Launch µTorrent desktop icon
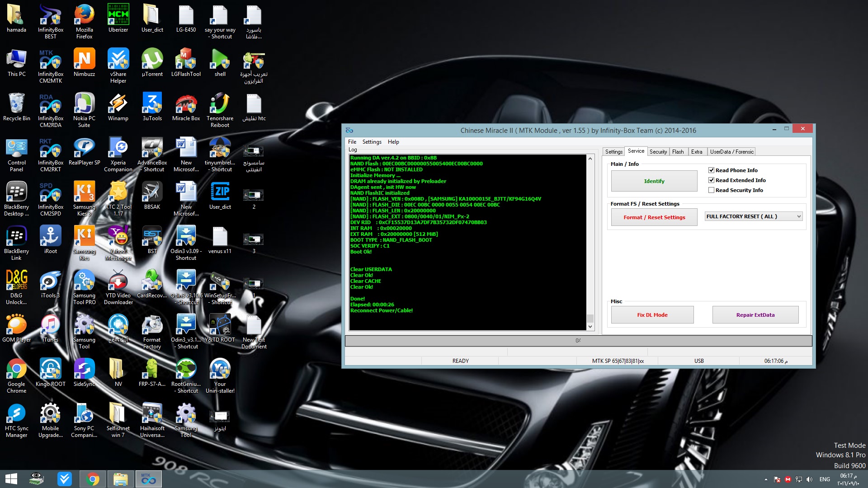The width and height of the screenshot is (868, 488). point(152,62)
